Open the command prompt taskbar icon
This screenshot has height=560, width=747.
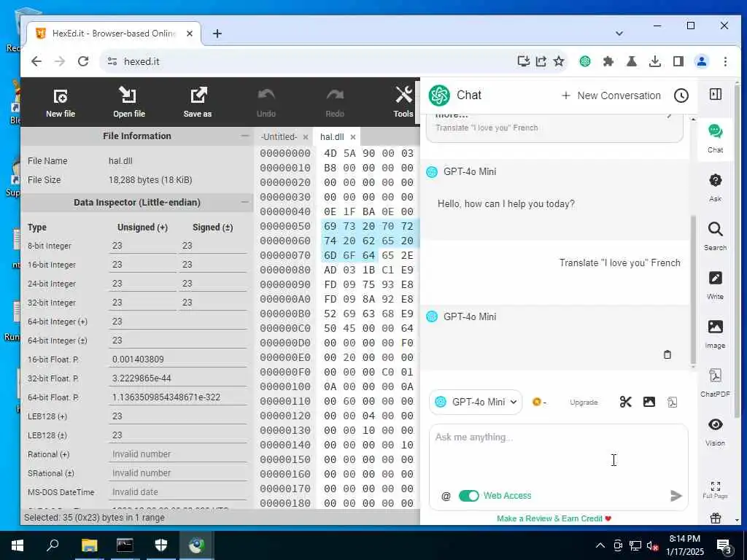point(125,545)
